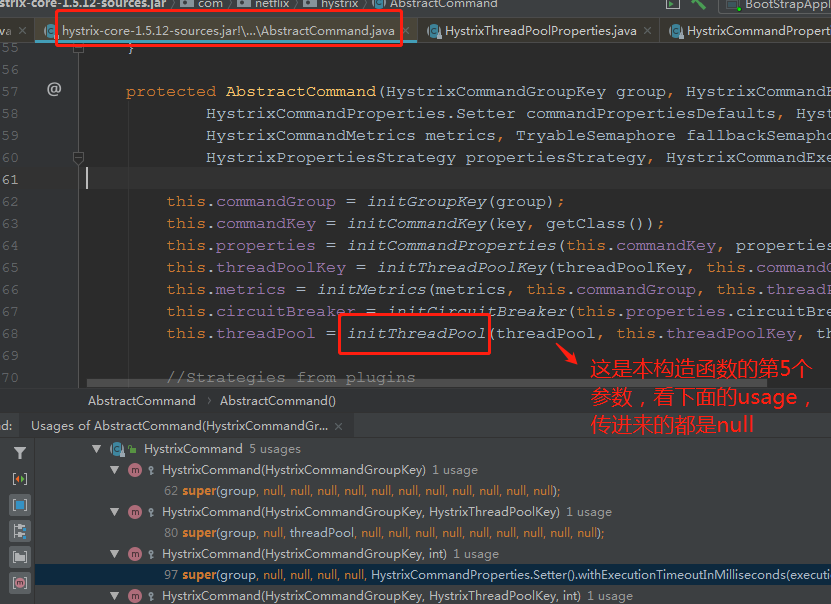
Task: Click method icon of HystrixCommand(HystrixCommandGroupKey, int) row
Action: [x=135, y=554]
